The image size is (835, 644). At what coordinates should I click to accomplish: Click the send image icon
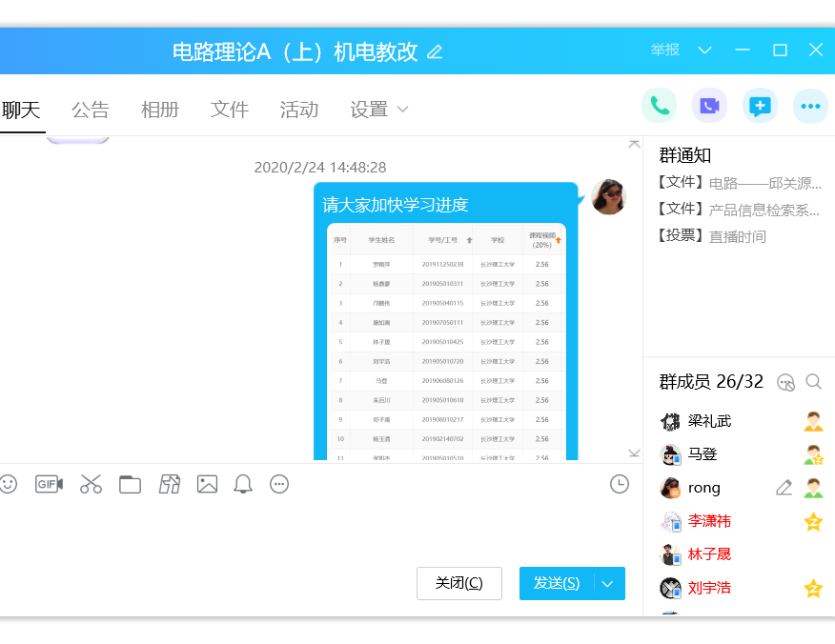[x=207, y=484]
